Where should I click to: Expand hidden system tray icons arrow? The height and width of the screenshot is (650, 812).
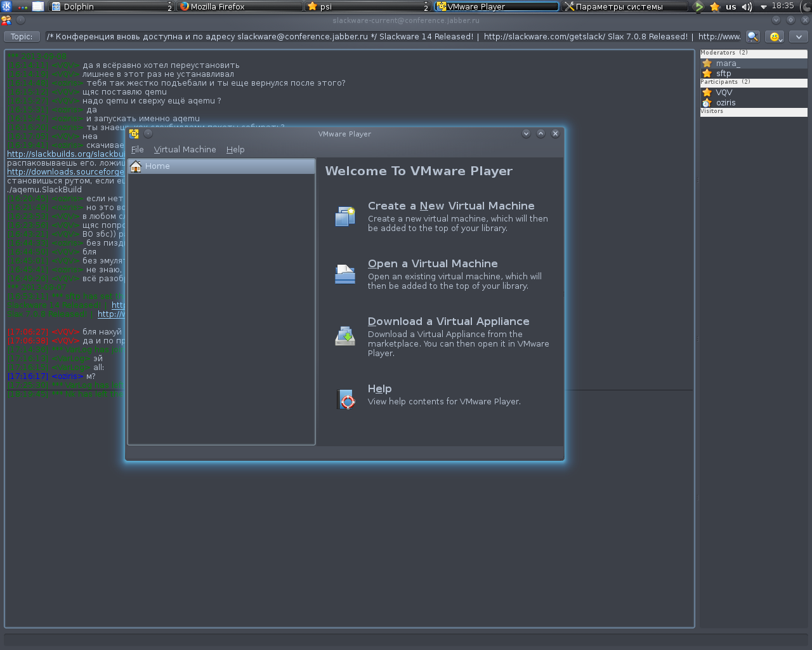click(763, 7)
